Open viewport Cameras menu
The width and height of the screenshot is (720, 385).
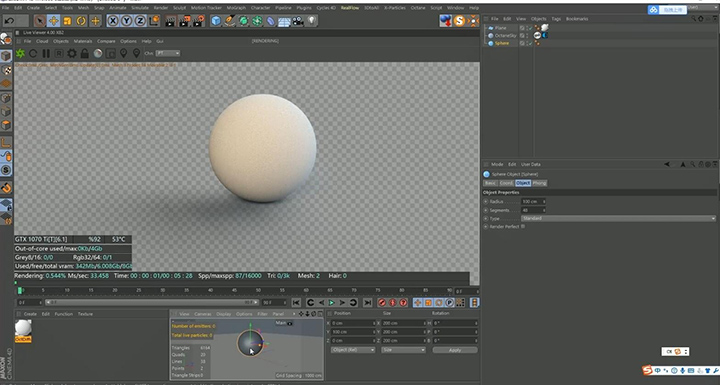[x=202, y=314]
